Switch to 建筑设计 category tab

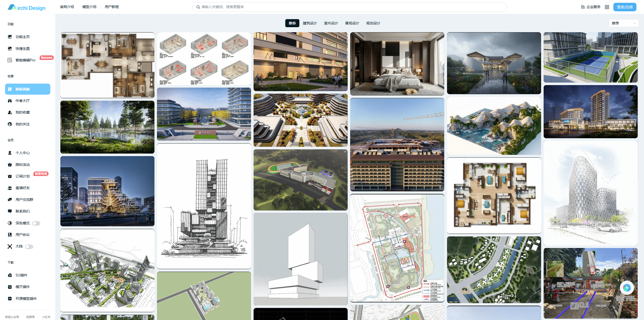click(x=310, y=23)
